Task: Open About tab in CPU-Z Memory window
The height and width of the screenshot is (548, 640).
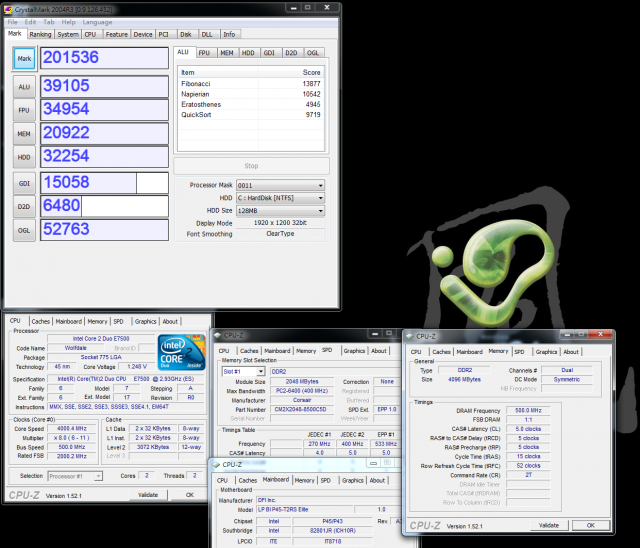Action: click(x=571, y=352)
